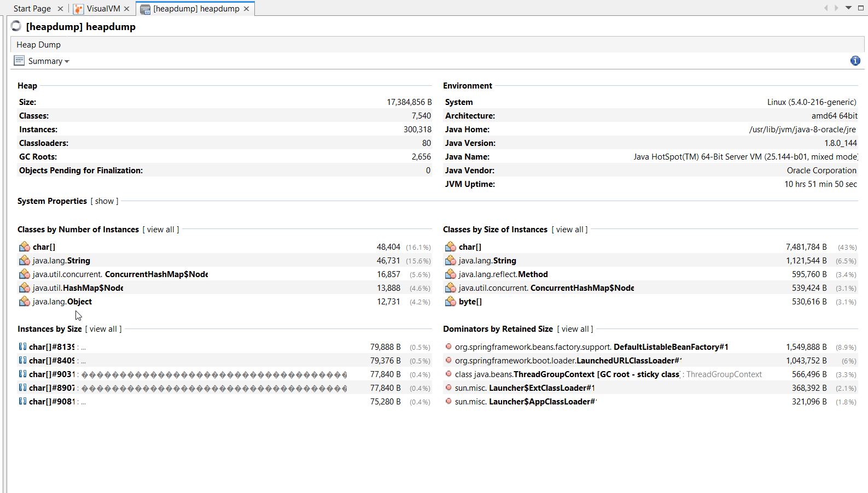View all Dominators by Retained Size

point(575,329)
